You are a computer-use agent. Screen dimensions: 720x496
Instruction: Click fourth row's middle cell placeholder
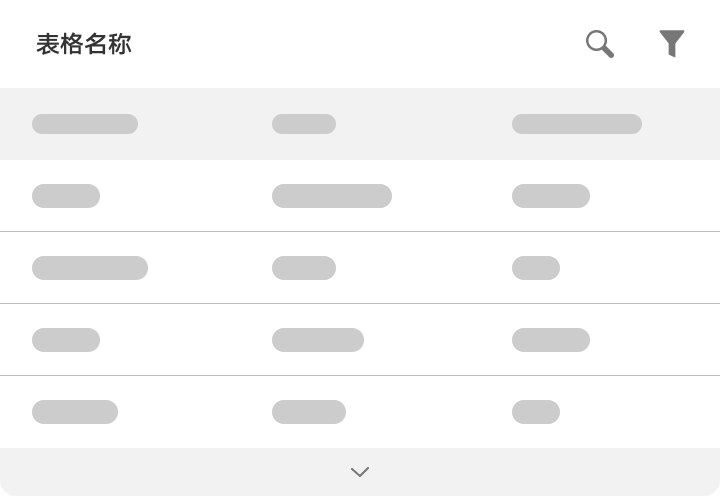(309, 412)
